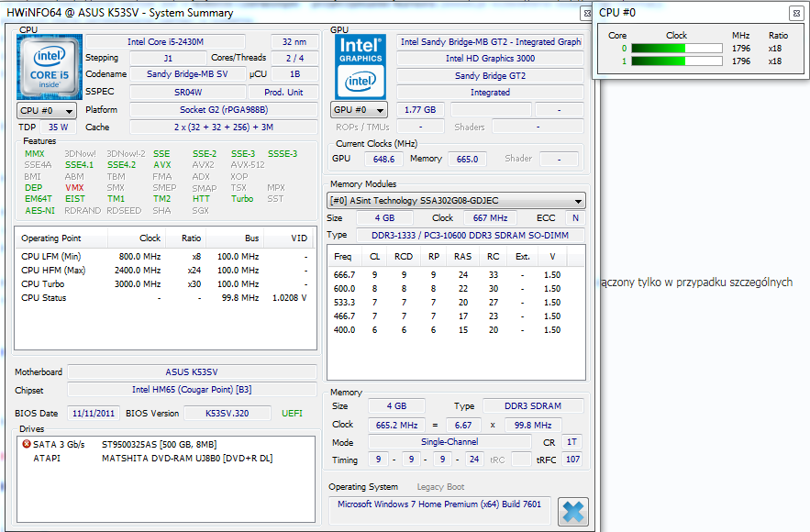810x532 pixels.
Task: Open the GPU #0 selector dropdown
Action: point(359,109)
